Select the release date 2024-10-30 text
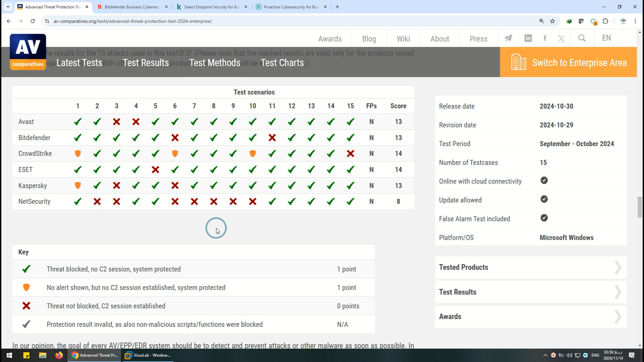The width and height of the screenshot is (644, 362). (x=556, y=106)
